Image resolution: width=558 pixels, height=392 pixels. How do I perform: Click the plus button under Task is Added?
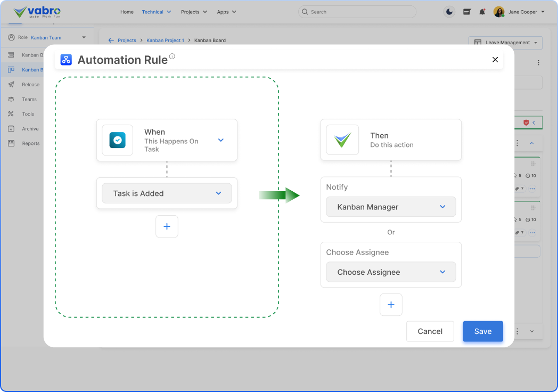point(167,226)
